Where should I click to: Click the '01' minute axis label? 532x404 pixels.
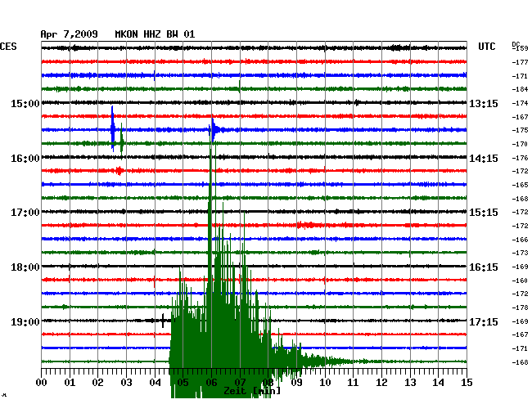(70, 383)
